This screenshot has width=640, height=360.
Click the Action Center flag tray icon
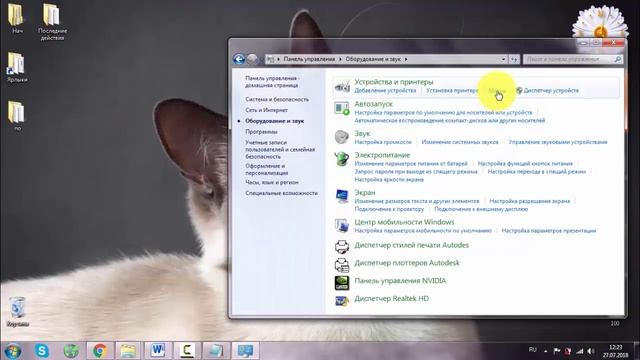coord(557,351)
